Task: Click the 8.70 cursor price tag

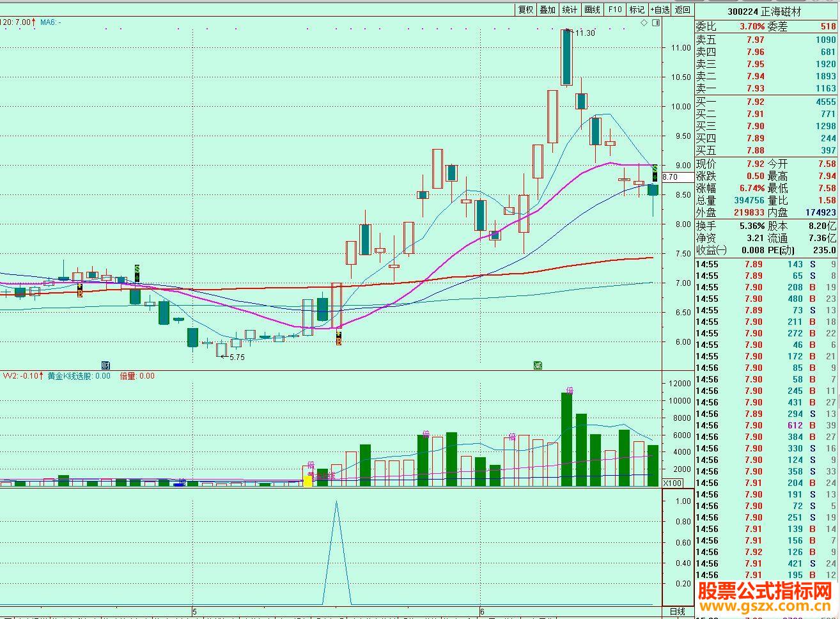Action: pos(677,177)
